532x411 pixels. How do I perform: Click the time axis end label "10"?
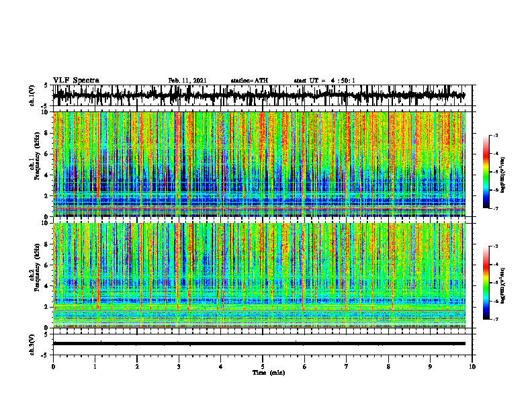(x=472, y=367)
